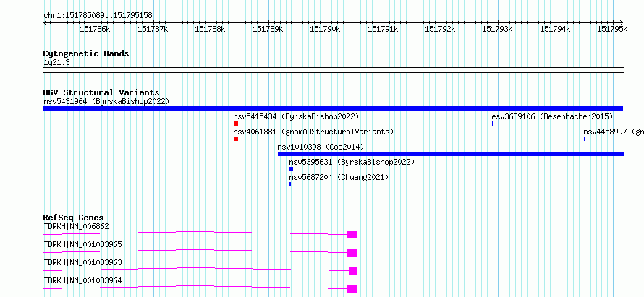Click the magenta exon of NM_001083963
This screenshot has width=644, height=297.
353,271
